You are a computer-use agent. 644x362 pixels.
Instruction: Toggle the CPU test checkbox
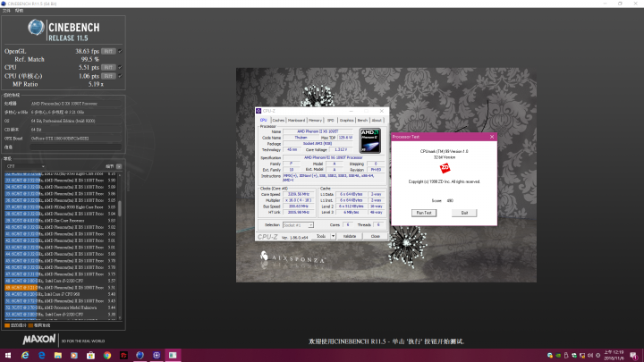[x=120, y=67]
